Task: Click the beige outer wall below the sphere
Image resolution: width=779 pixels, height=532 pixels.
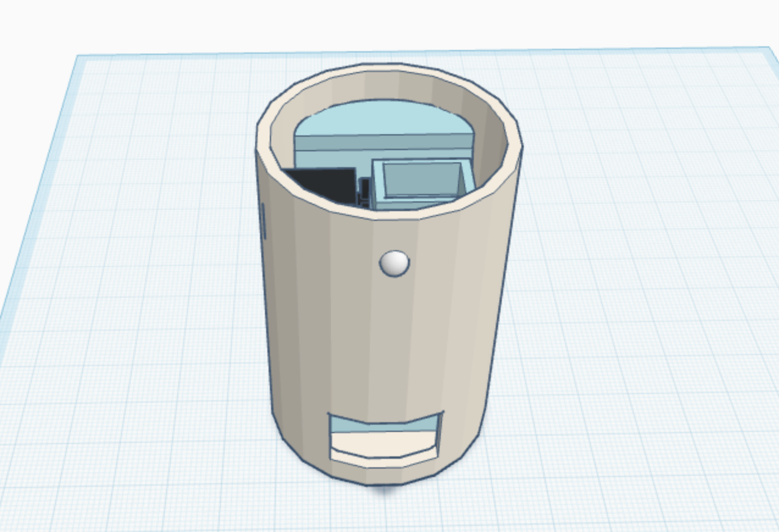Action: pos(391,342)
